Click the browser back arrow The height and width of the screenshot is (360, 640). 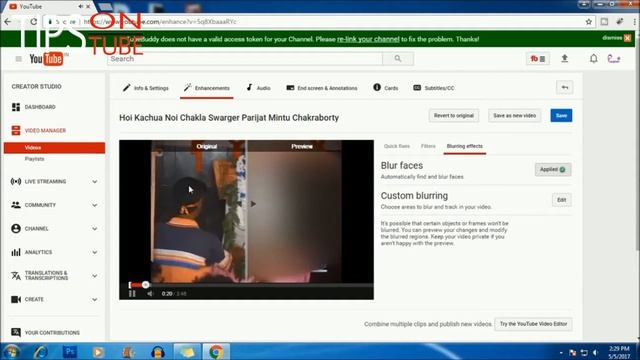point(8,22)
